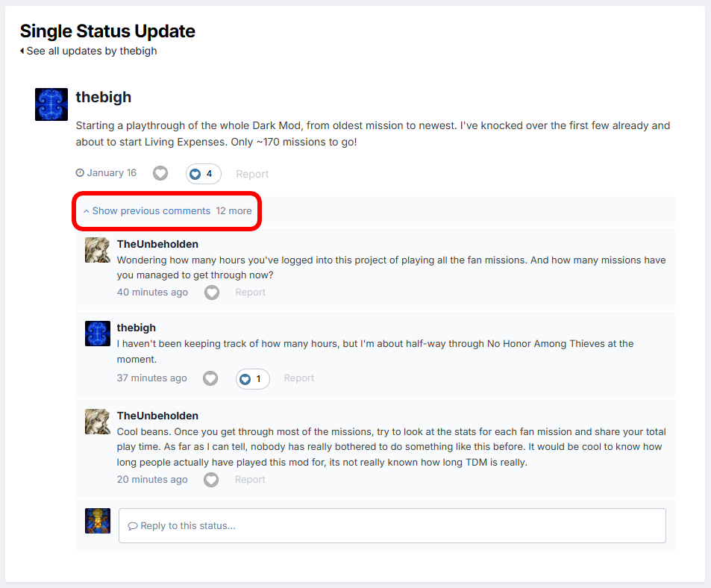Expand Show previous comments 12 more
This screenshot has height=588, width=711.
[167, 211]
